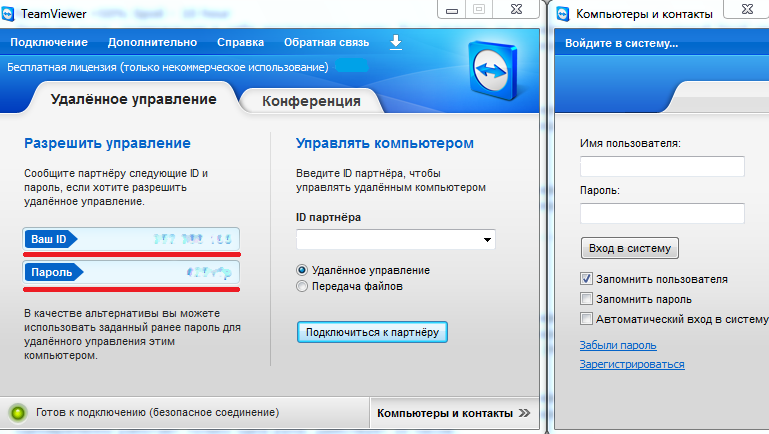Expand the ID партнёра dropdown arrow
The image size is (769, 434).
(487, 240)
